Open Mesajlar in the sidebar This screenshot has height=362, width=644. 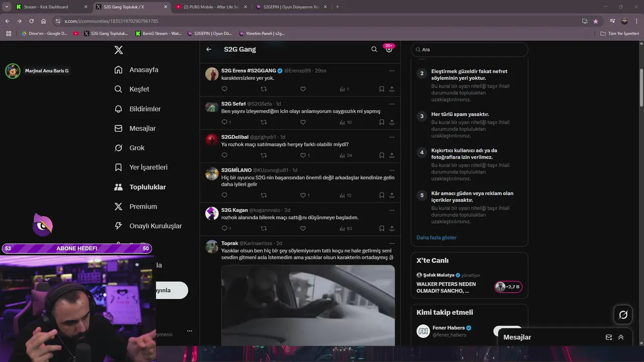[x=135, y=128]
